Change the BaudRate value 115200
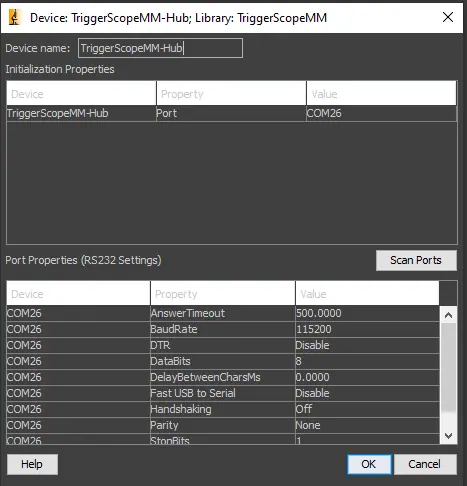Screen dimensions: 467x486 [367, 329]
